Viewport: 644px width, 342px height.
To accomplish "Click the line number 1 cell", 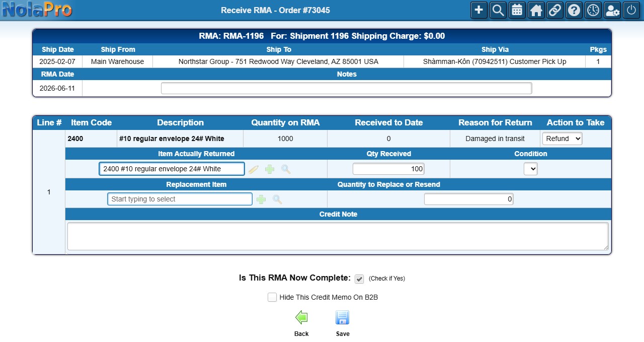I will [49, 192].
